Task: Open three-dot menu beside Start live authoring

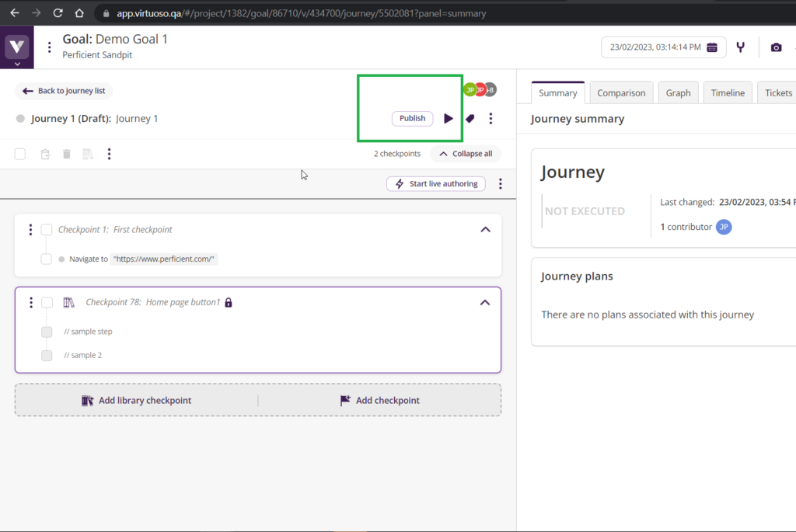Action: [x=500, y=184]
